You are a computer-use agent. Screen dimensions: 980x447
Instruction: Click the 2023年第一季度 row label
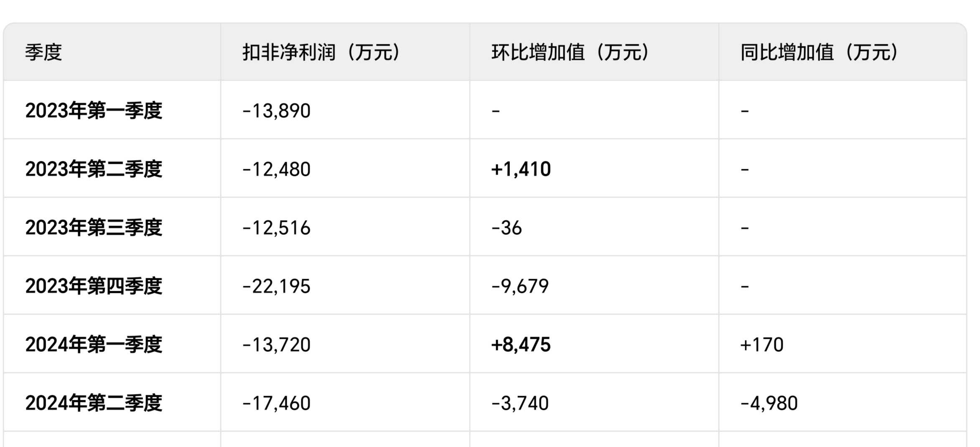tap(94, 111)
